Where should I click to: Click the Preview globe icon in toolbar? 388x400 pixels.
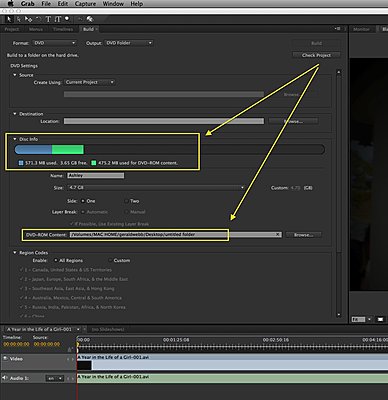[89, 19]
